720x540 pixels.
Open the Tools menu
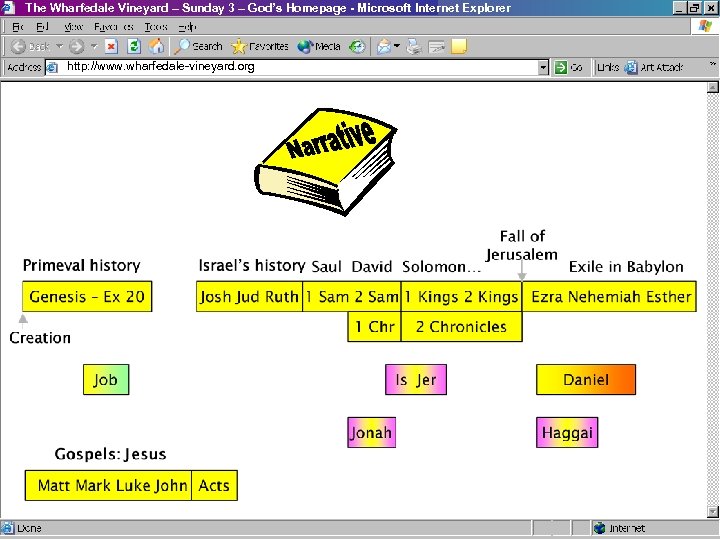click(x=156, y=27)
